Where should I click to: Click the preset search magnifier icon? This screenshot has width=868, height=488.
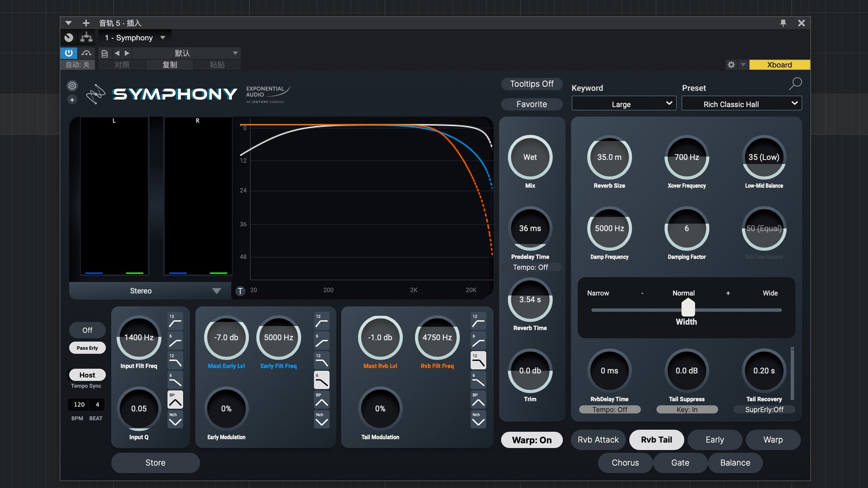[x=795, y=84]
